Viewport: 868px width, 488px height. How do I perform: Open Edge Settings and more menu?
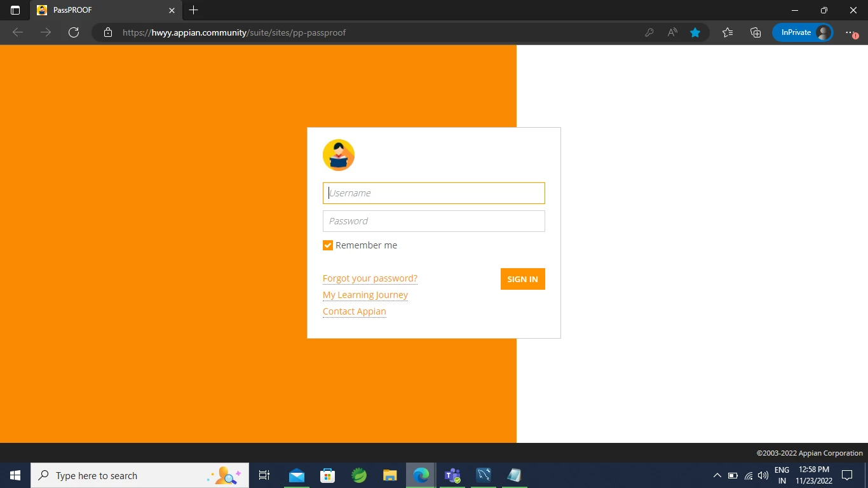(x=851, y=32)
